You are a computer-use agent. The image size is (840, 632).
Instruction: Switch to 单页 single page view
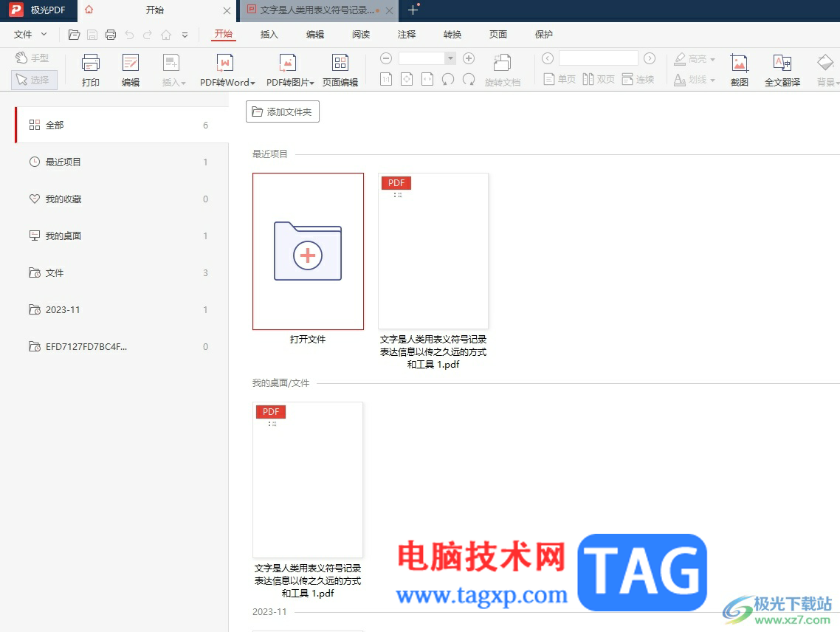pos(560,79)
